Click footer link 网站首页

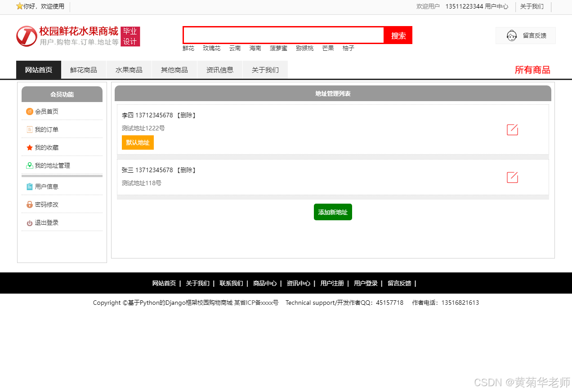click(x=164, y=283)
